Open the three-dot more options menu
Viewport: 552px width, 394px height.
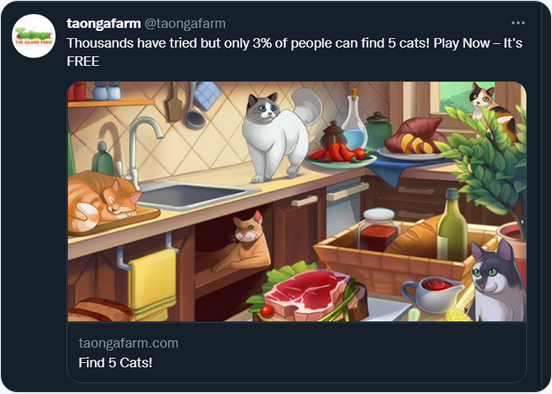click(x=518, y=23)
